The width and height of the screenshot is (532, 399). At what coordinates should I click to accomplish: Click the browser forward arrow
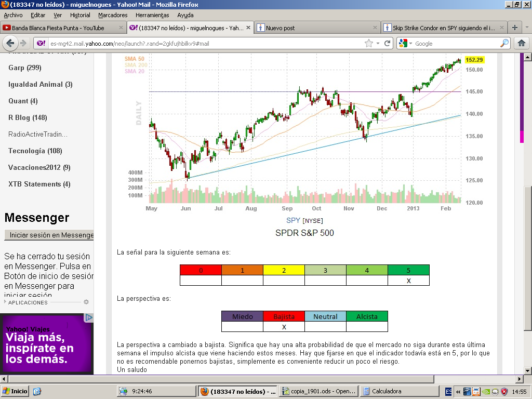[23, 43]
